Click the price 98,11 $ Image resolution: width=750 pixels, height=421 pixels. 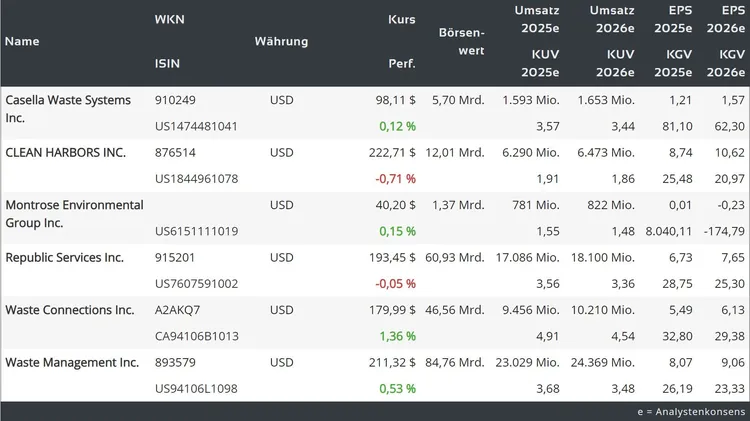coord(396,100)
